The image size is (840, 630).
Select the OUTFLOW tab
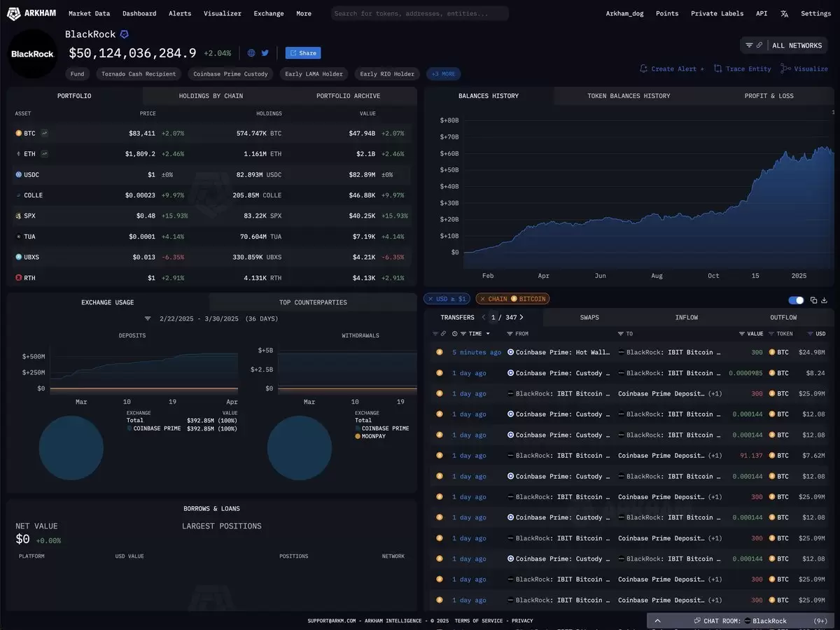pos(783,318)
